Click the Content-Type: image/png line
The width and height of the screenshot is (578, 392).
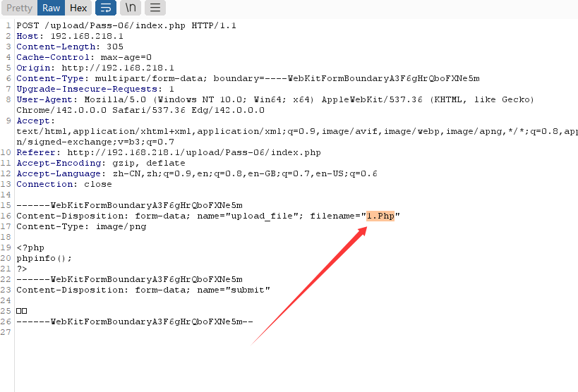(x=81, y=226)
